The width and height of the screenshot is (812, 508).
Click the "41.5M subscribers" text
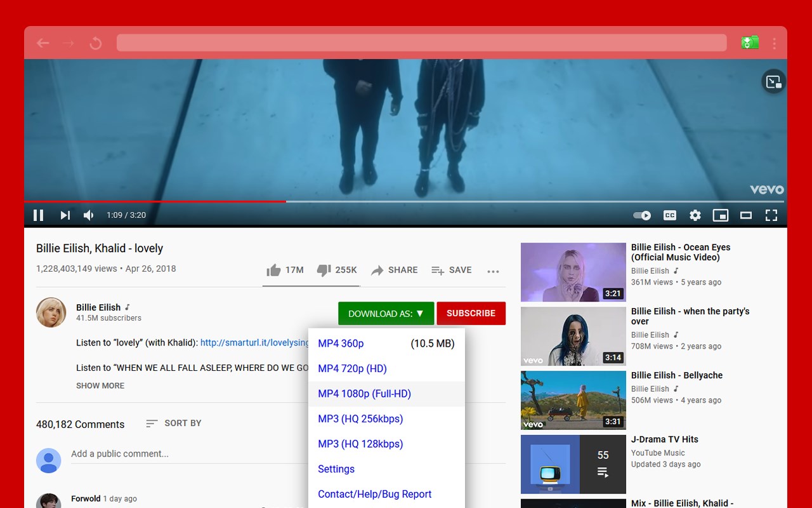pyautogui.click(x=108, y=318)
